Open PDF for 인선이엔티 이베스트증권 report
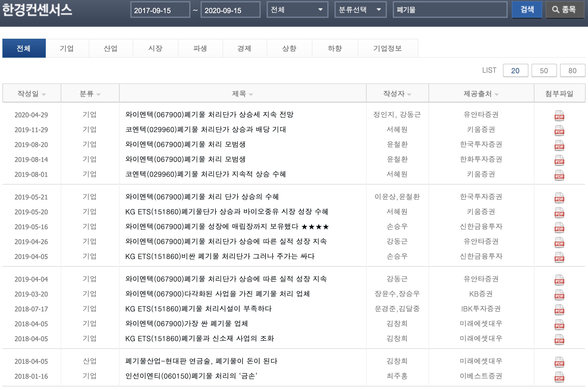This screenshot has width=588, height=390. (x=559, y=377)
